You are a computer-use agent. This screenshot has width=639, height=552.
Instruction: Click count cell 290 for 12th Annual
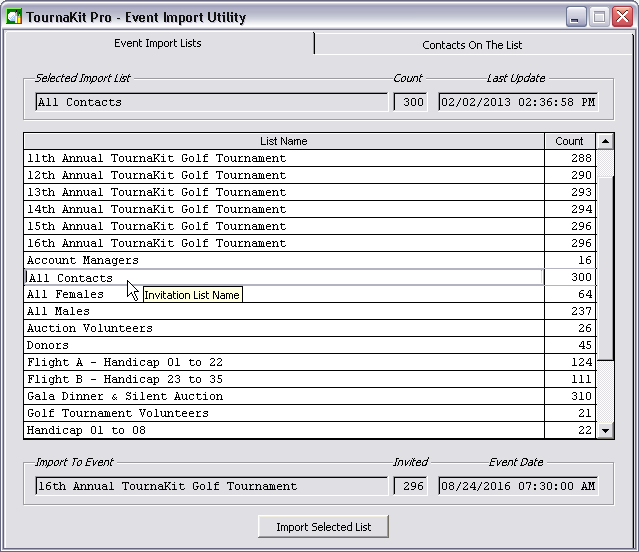pos(570,175)
